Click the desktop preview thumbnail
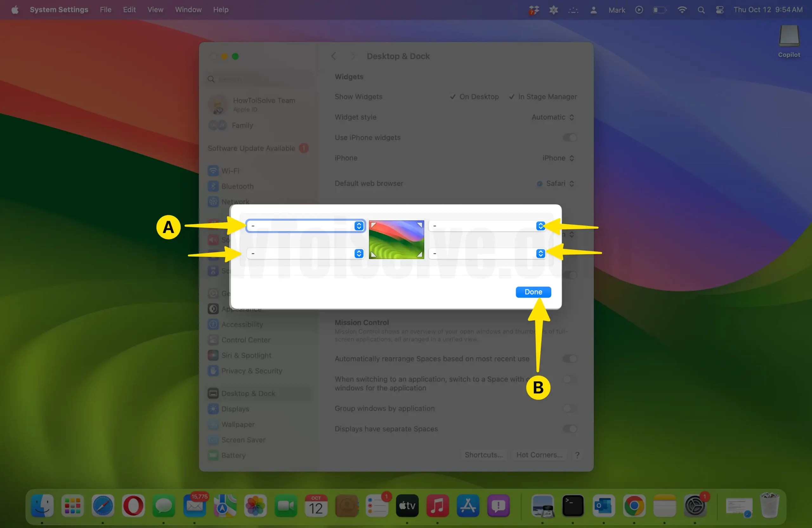Image resolution: width=812 pixels, height=528 pixels. 396,239
